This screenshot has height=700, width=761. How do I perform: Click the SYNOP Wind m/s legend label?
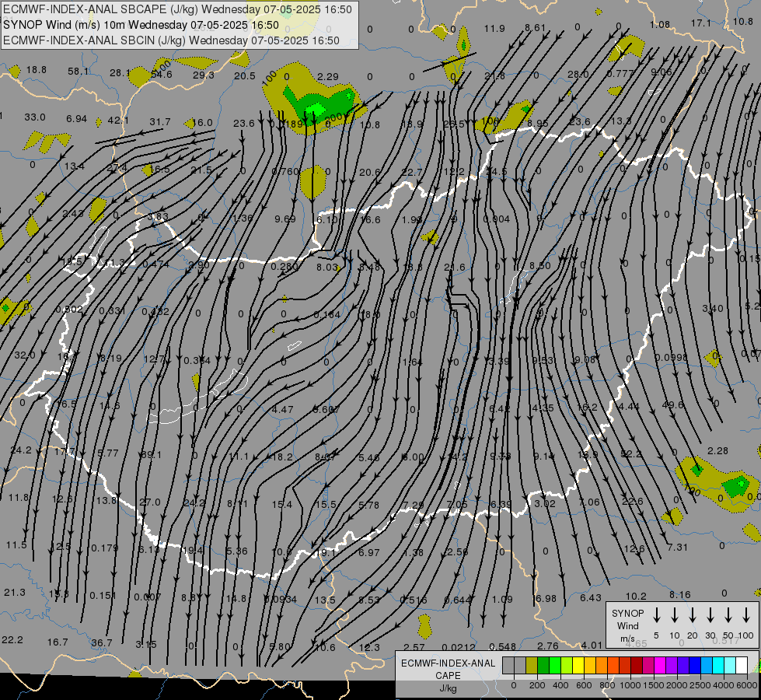coord(627,626)
